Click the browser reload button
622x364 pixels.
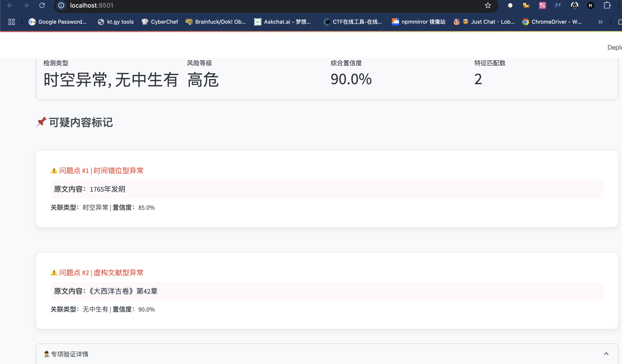click(42, 5)
